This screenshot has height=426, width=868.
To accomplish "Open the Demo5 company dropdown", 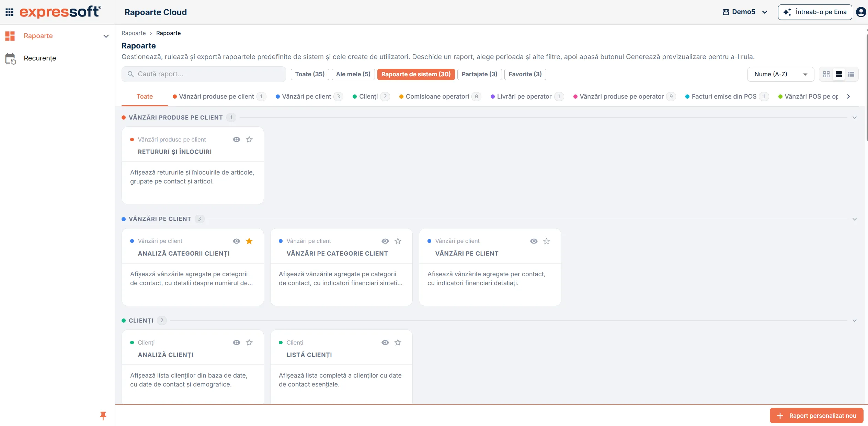I will pos(745,12).
